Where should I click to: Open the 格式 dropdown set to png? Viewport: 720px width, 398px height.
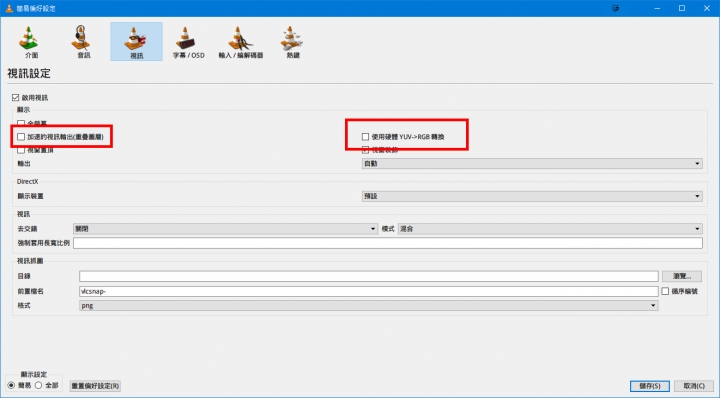[x=369, y=305]
